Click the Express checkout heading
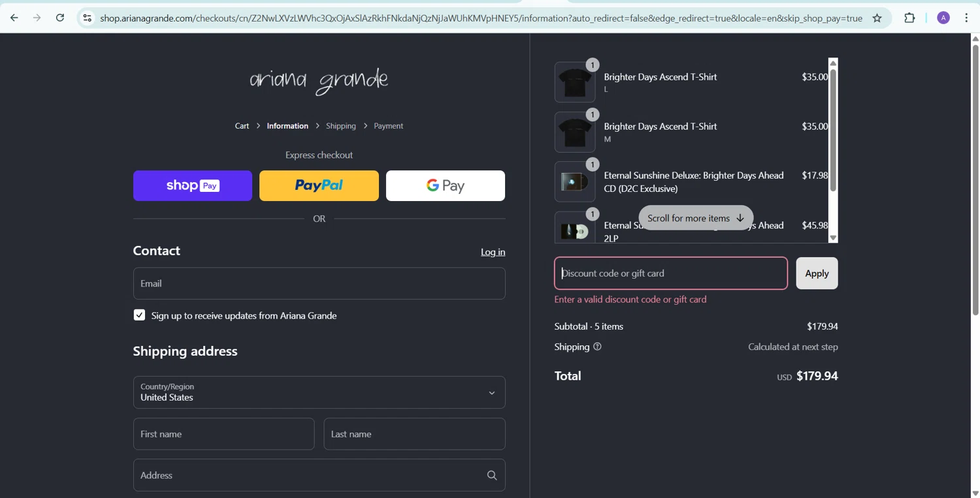Screen dimensions: 980x498 (x=319, y=155)
